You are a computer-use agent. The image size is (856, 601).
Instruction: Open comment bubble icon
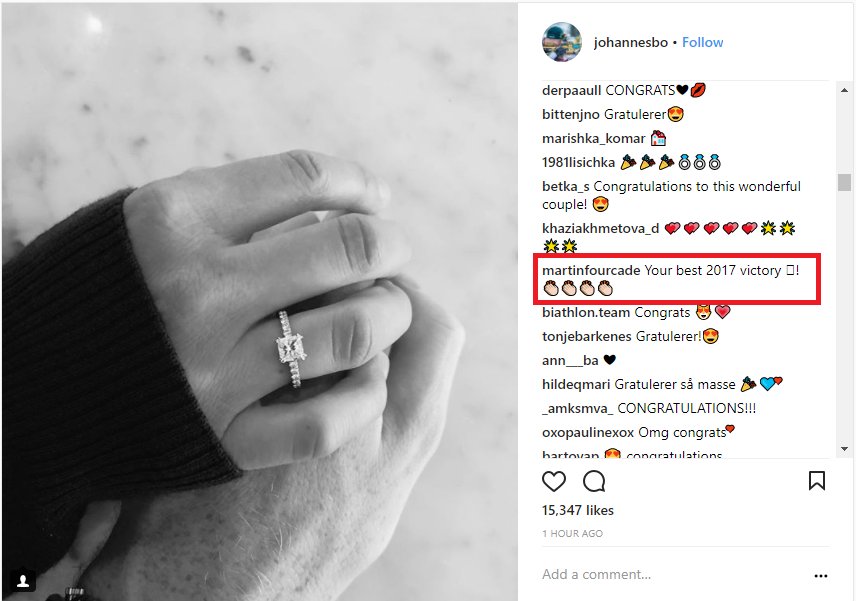pyautogui.click(x=594, y=481)
